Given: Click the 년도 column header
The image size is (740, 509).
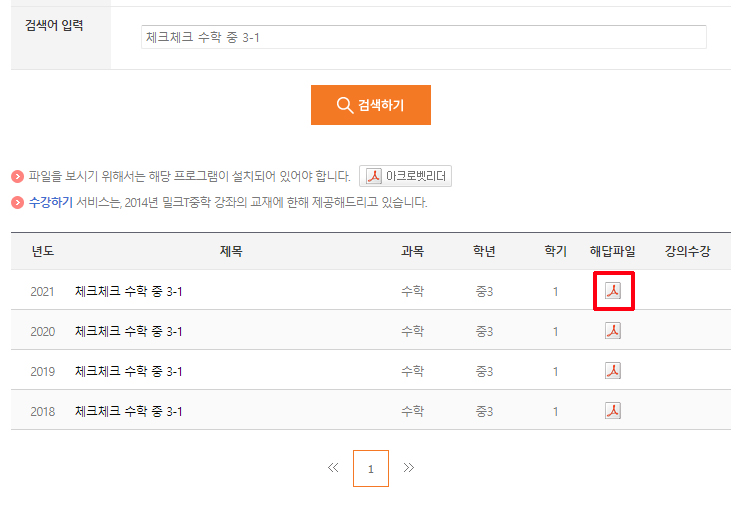Looking at the screenshot, I should coord(42,251).
